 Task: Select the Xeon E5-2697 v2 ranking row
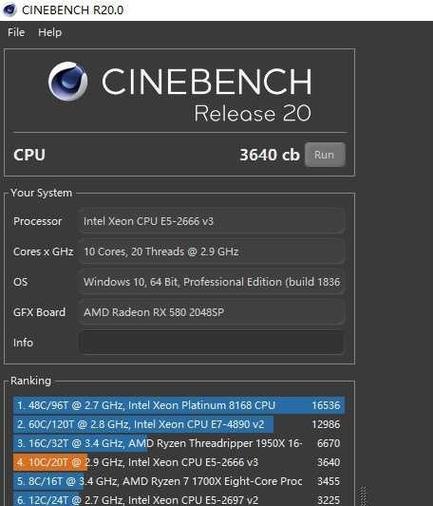[x=179, y=499]
